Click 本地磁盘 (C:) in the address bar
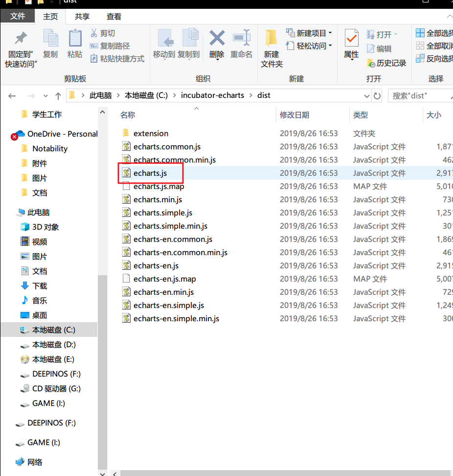This screenshot has height=476, width=453. click(146, 95)
